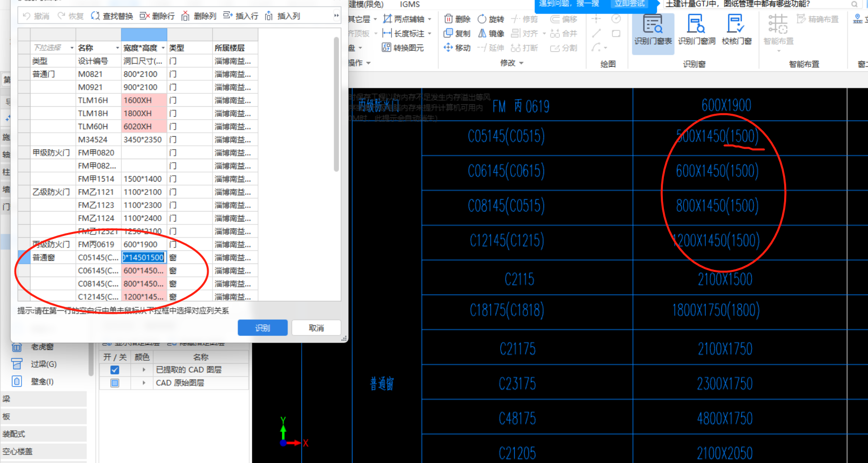Click the 删除列 delete column icon
868x463 pixels.
coord(186,16)
